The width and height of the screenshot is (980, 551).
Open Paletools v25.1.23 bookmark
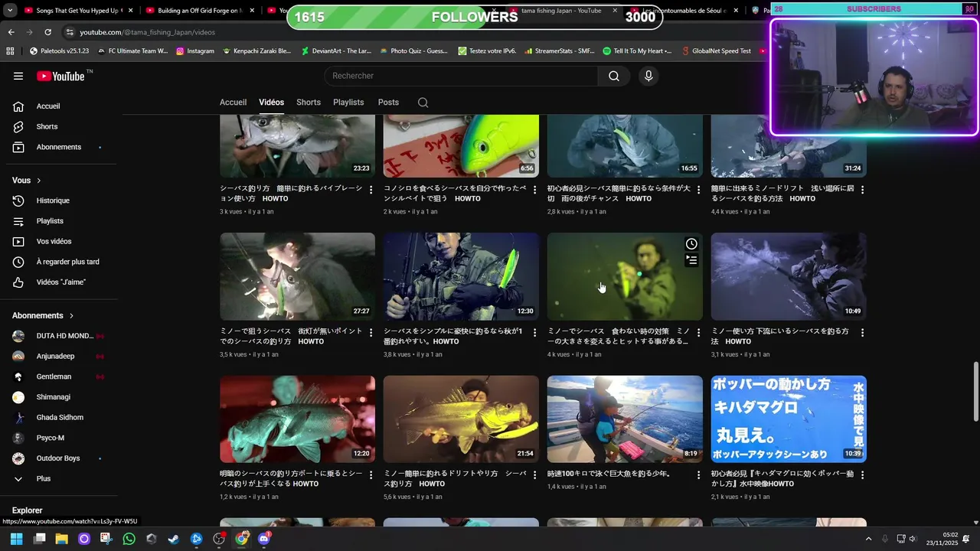pos(59,51)
